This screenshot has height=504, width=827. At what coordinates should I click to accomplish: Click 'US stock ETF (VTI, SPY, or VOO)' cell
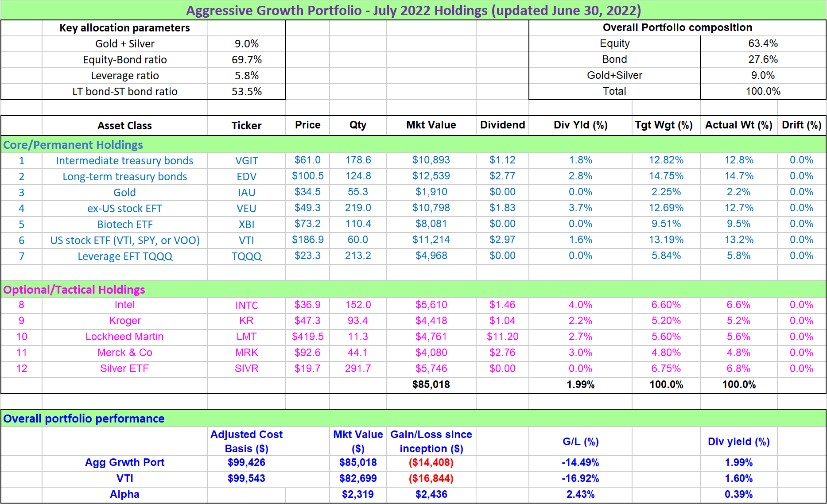coord(124,240)
